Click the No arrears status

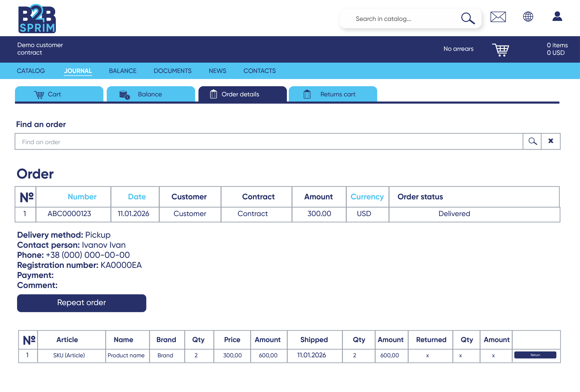point(458,49)
